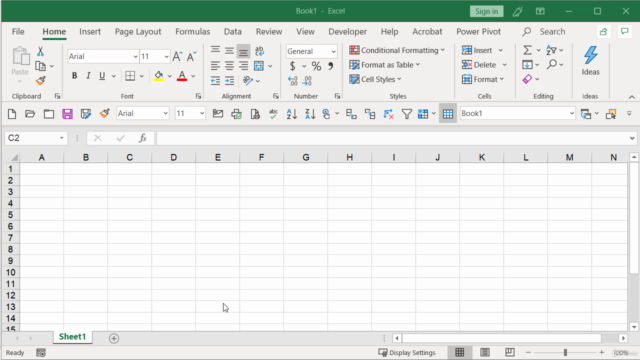Click the Print printer icon in toolbar
The height and width of the screenshot is (360, 640).
[x=236, y=114]
